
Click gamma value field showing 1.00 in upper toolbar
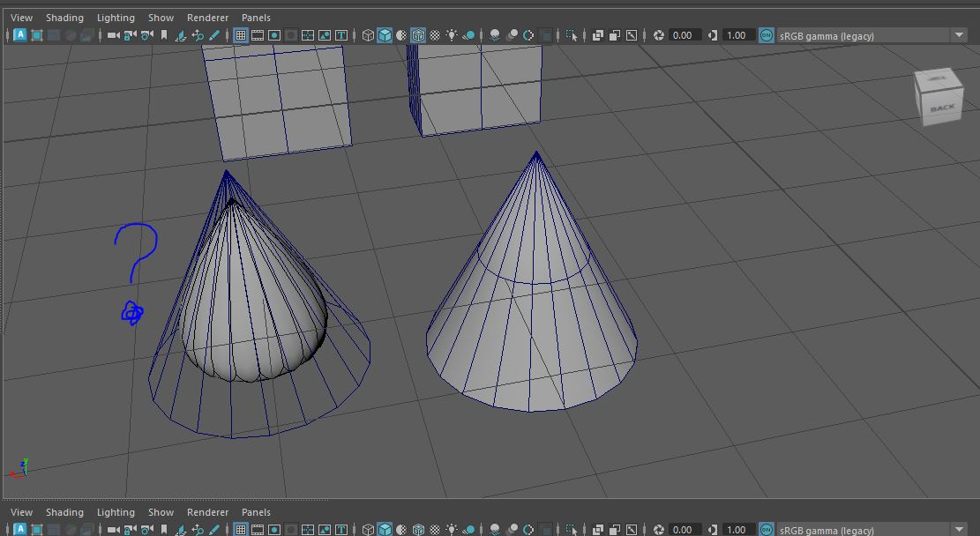(x=736, y=35)
